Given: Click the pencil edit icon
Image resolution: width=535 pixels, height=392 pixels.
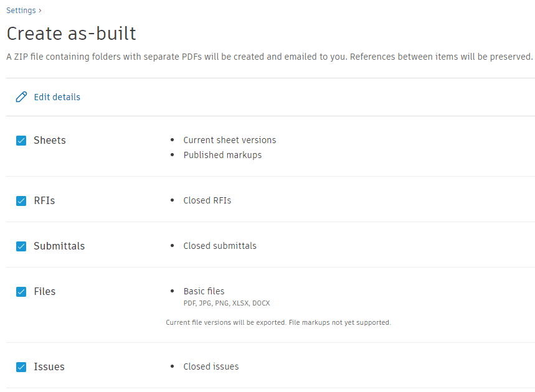Looking at the screenshot, I should click(21, 97).
